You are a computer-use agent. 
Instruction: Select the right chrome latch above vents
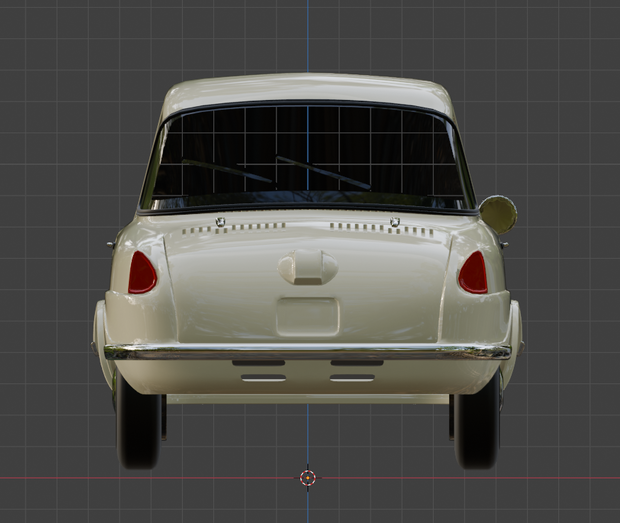coord(395,221)
